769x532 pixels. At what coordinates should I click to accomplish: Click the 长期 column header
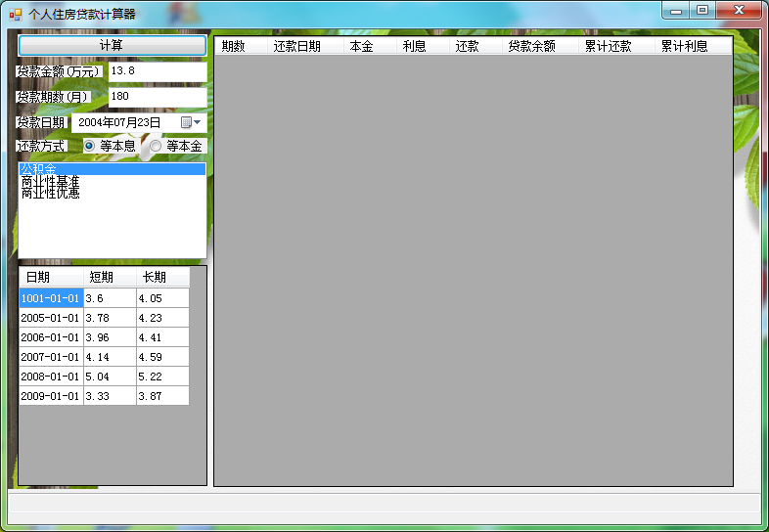(x=162, y=278)
